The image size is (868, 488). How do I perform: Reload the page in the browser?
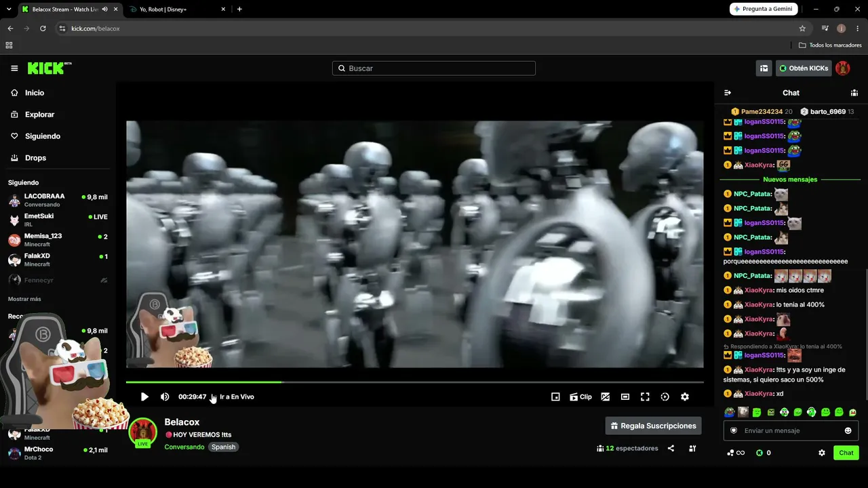(x=43, y=28)
